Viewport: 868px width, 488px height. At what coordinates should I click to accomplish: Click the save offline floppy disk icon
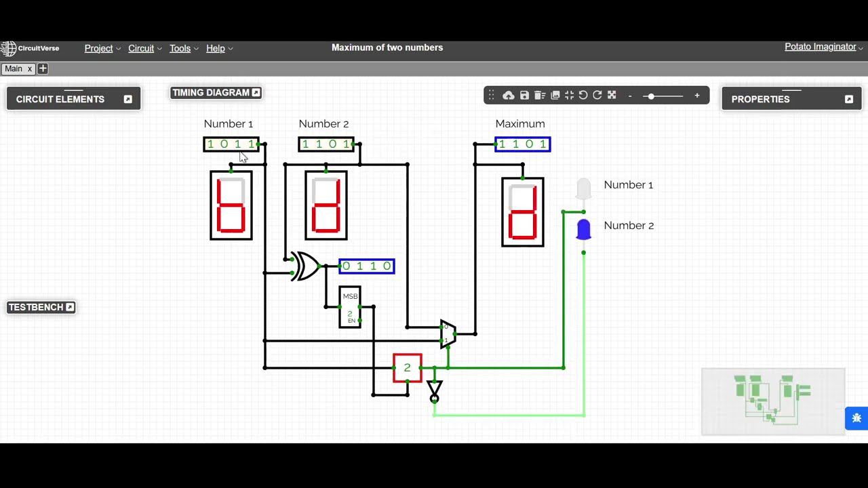524,96
